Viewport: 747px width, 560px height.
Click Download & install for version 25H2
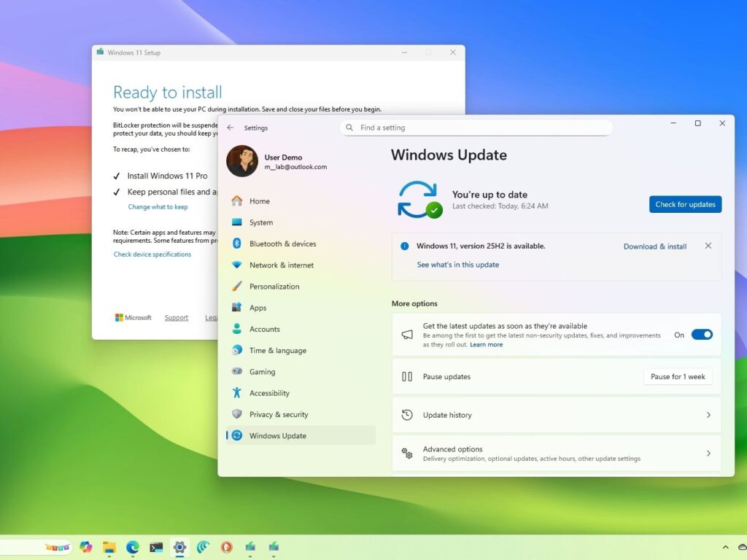pos(654,246)
